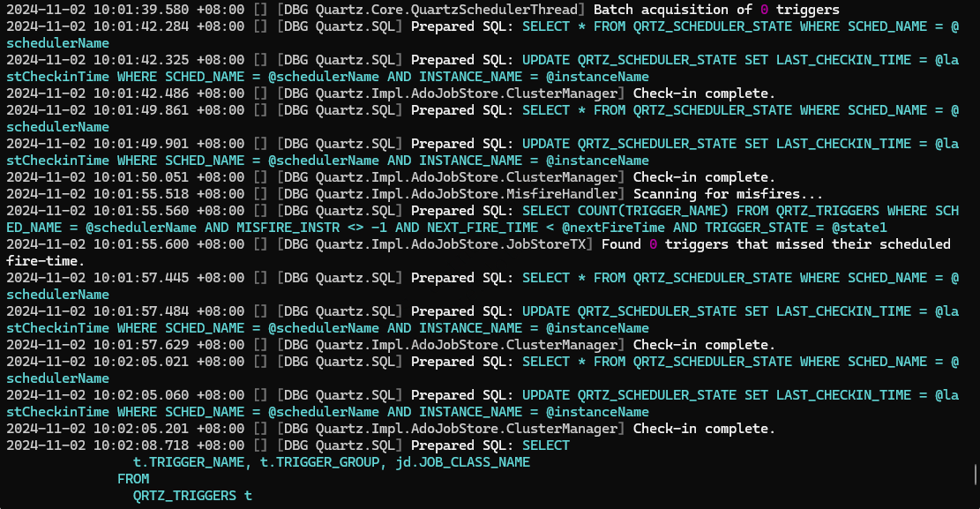Click '@nextFireTime' SQL parameter

[x=613, y=228]
